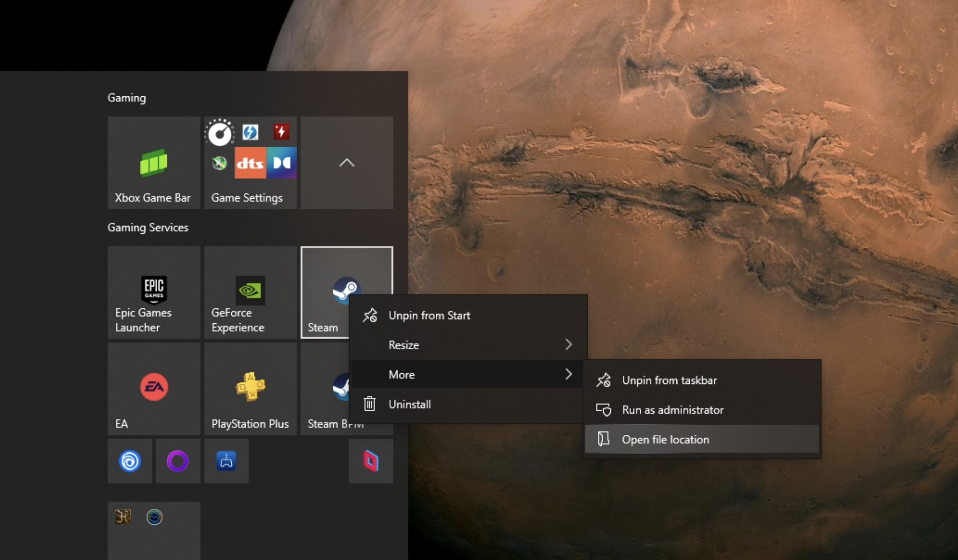The image size is (958, 560).
Task: Select Unpin from Start
Action: pyautogui.click(x=468, y=315)
